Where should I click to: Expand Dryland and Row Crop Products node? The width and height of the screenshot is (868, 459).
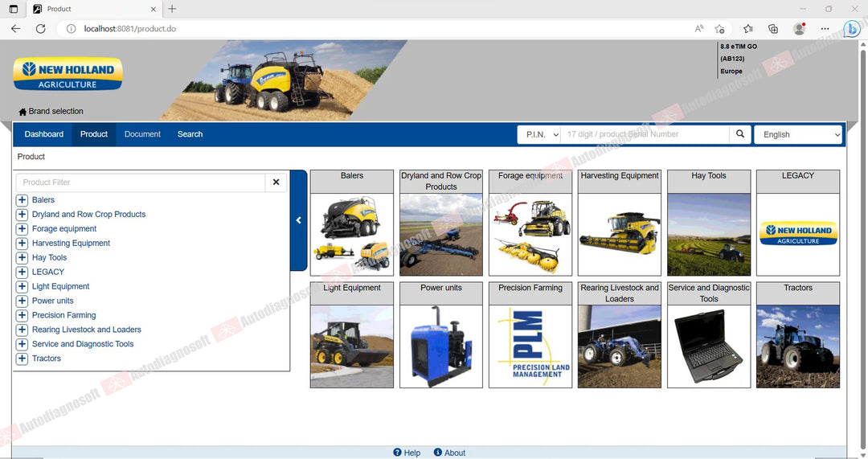pos(22,215)
